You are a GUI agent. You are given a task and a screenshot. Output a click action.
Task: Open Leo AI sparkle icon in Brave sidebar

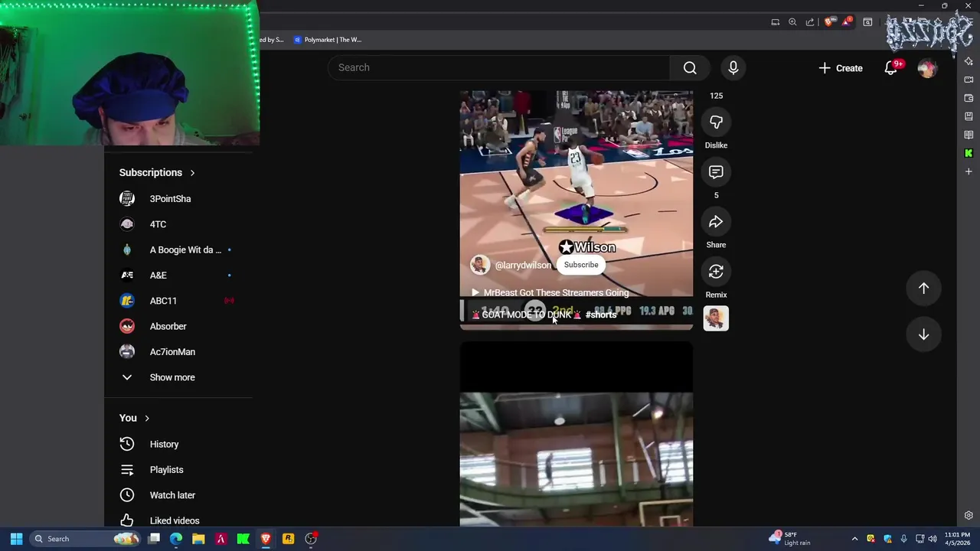tap(969, 61)
